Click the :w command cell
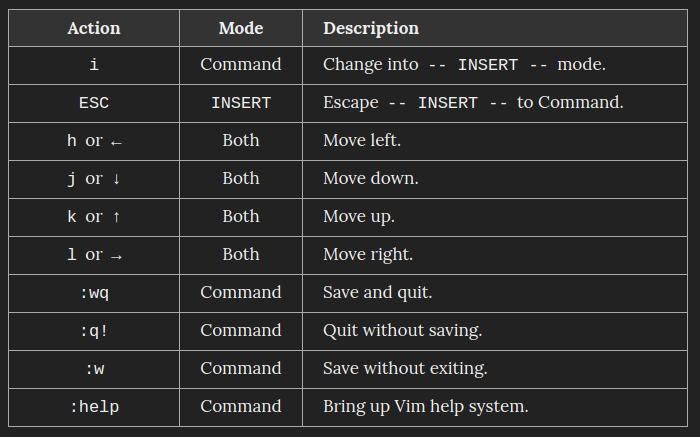 pyautogui.click(x=94, y=369)
